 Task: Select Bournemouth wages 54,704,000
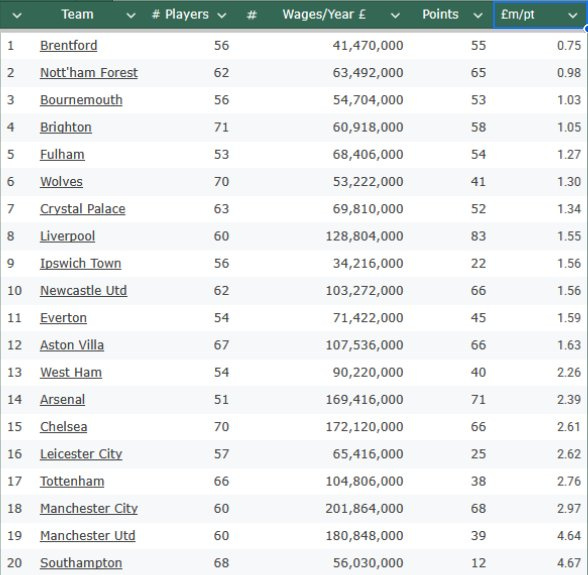[368, 100]
